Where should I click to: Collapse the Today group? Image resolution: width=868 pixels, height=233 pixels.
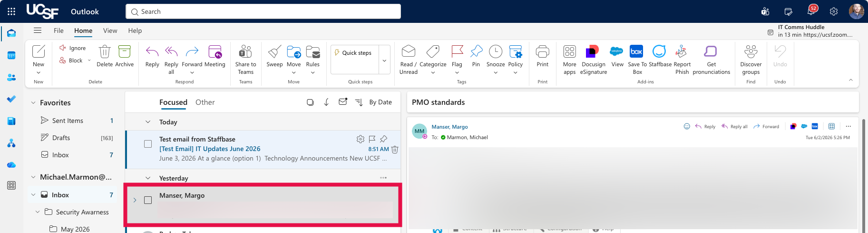pos(148,122)
